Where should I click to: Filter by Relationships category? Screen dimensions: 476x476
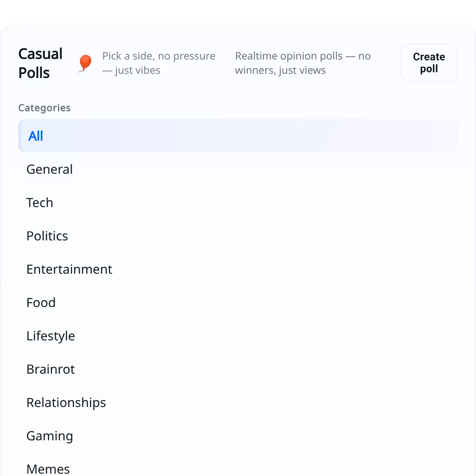point(66,403)
